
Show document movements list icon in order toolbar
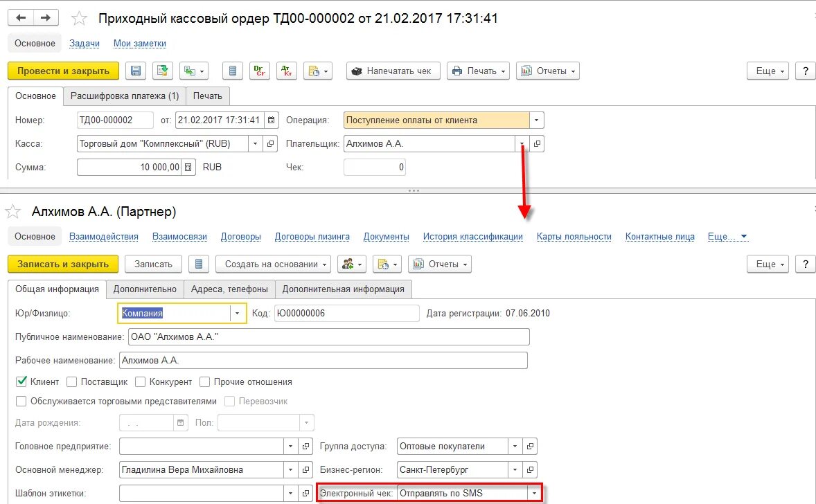click(x=233, y=71)
